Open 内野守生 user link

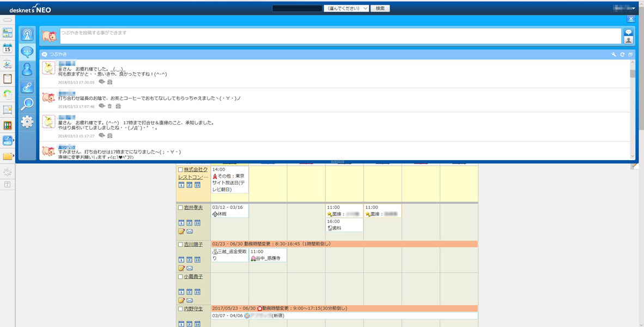193,309
